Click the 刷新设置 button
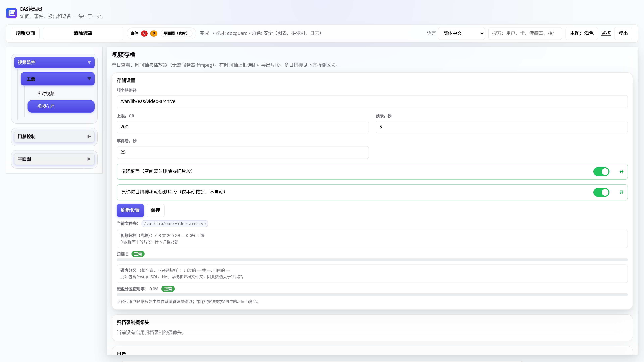Screen dimensions: 644x362 tap(130, 210)
